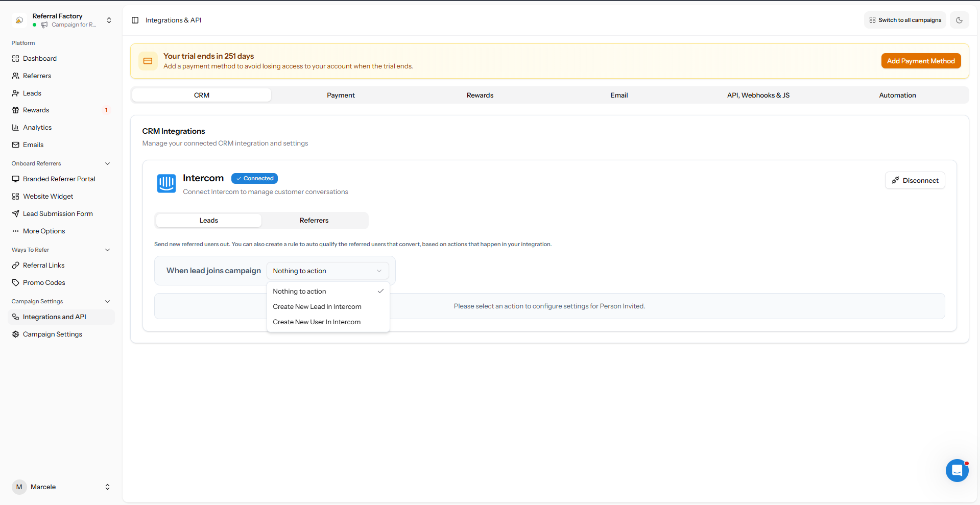This screenshot has width=980, height=505.
Task: Click 'Your trial ends in 251 days' text
Action: point(208,56)
